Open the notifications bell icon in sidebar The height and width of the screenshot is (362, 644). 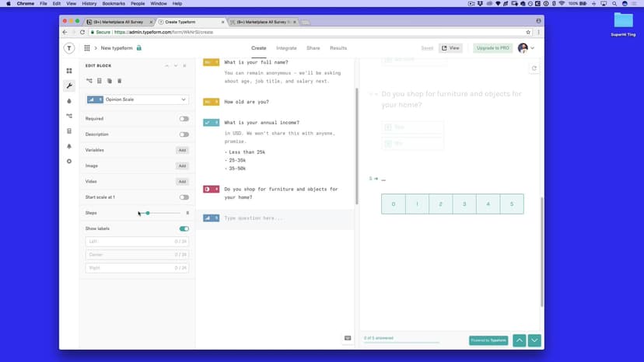click(x=69, y=146)
